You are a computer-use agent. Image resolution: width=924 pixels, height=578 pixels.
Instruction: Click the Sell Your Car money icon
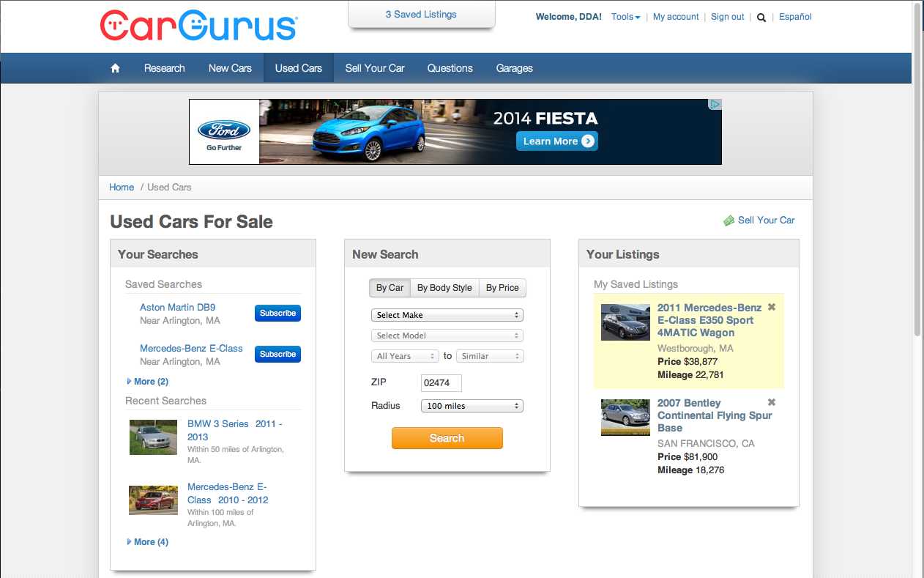[x=729, y=221]
